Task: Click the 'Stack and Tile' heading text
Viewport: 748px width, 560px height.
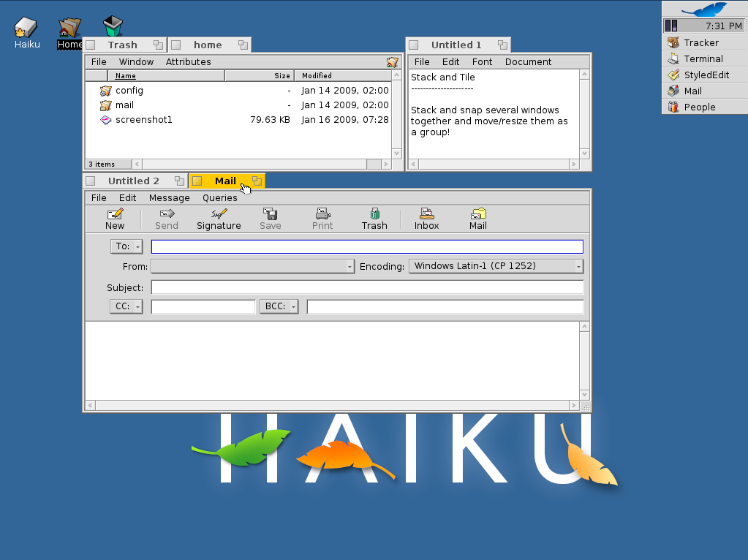Action: pyautogui.click(x=442, y=77)
